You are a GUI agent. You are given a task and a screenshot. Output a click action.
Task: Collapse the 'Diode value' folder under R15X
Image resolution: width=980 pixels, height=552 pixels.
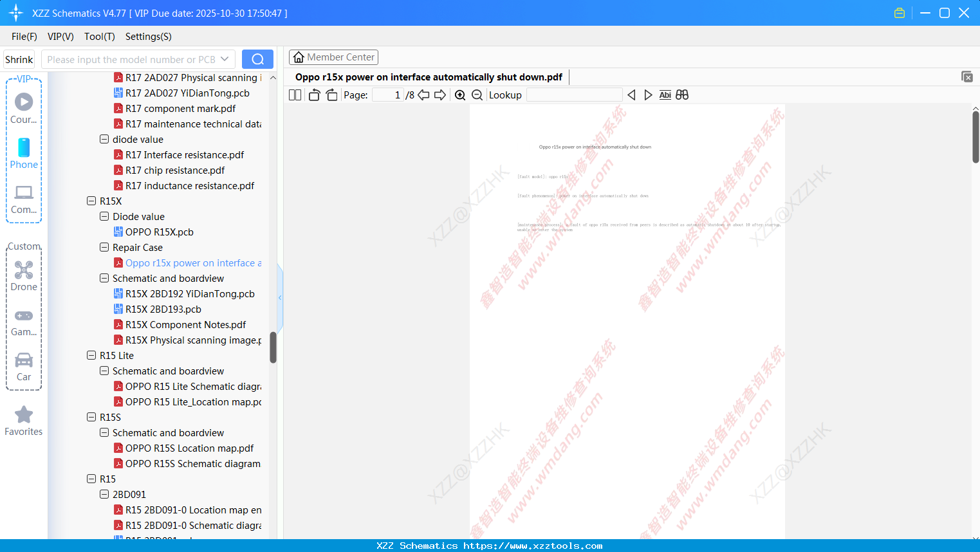coord(104,216)
